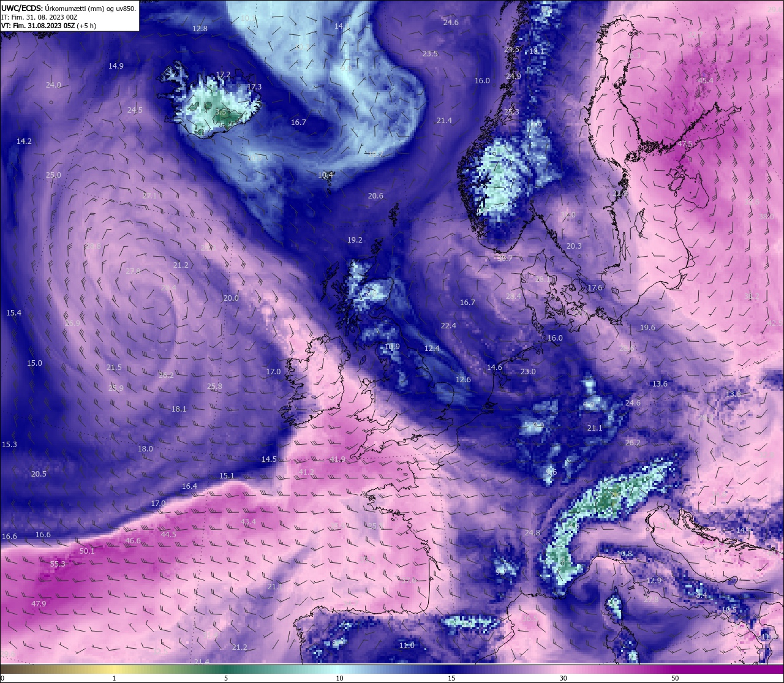Click the map value 18.1

pos(179,409)
